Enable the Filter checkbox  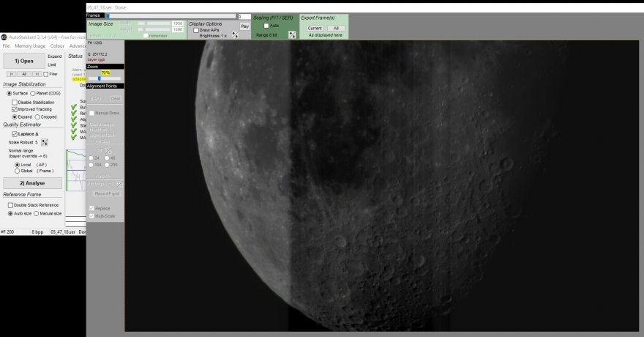click(46, 75)
